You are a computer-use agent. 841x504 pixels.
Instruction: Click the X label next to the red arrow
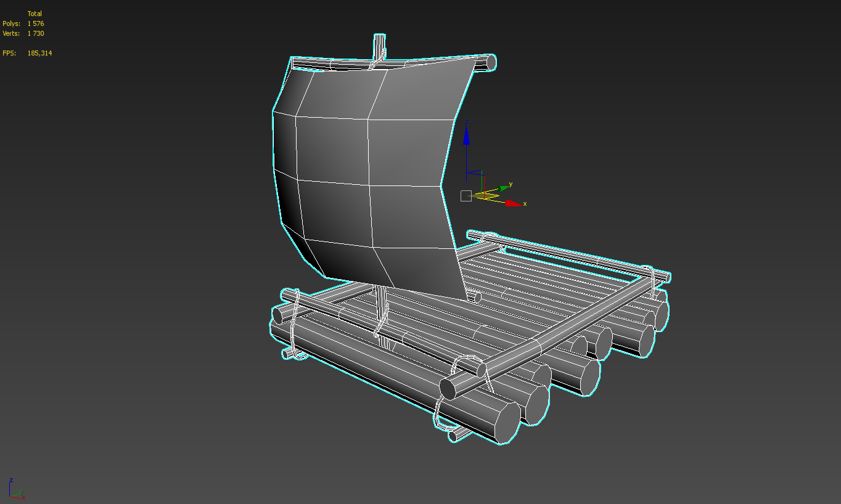pyautogui.click(x=525, y=204)
